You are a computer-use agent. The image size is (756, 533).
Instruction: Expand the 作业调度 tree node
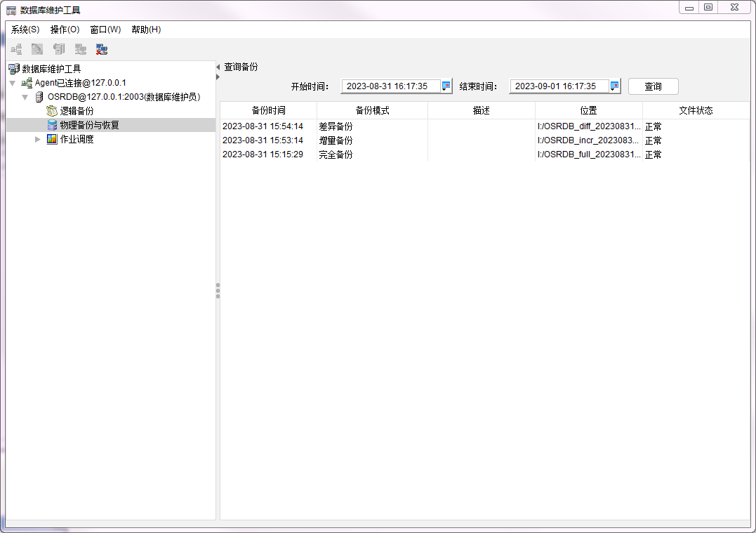[x=38, y=139]
